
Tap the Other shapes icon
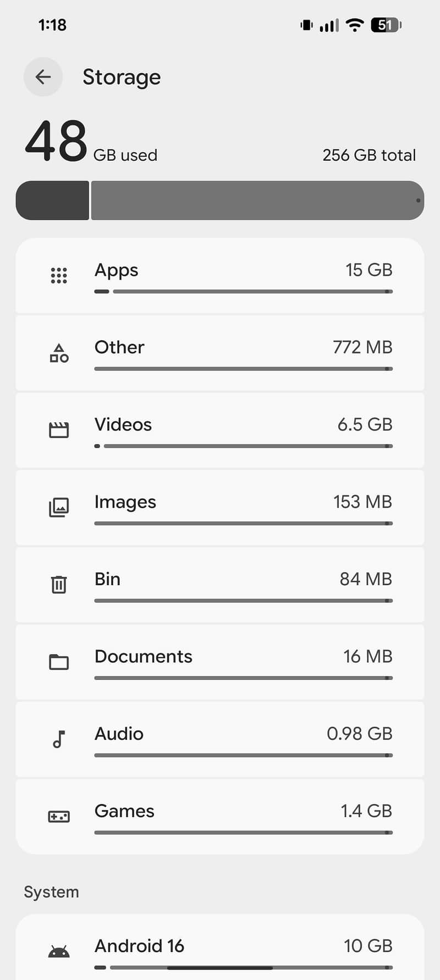coord(59,353)
